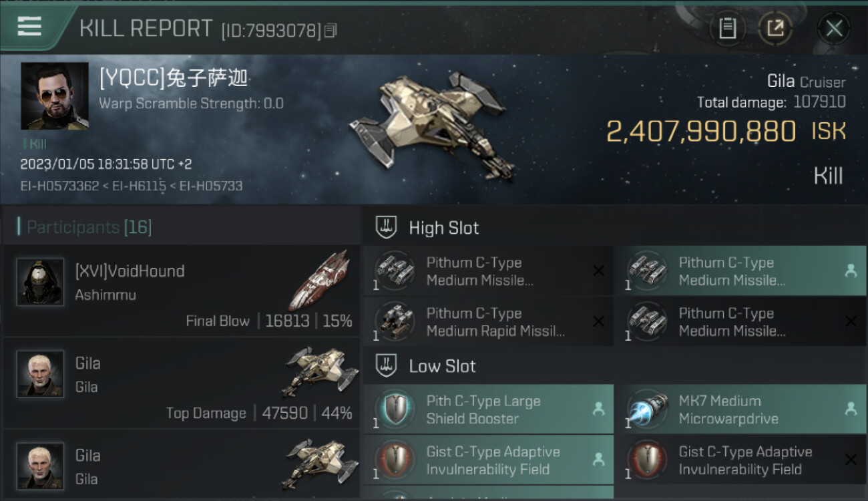Open Pith C-Type Large Shield Booster
Image resolution: width=868 pixels, height=501 pixels.
point(489,409)
